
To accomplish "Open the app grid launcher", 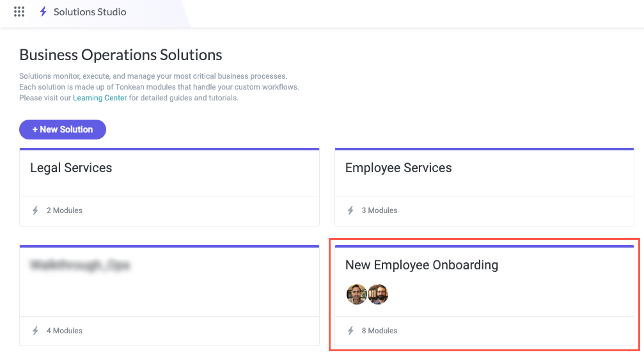I will [x=19, y=12].
